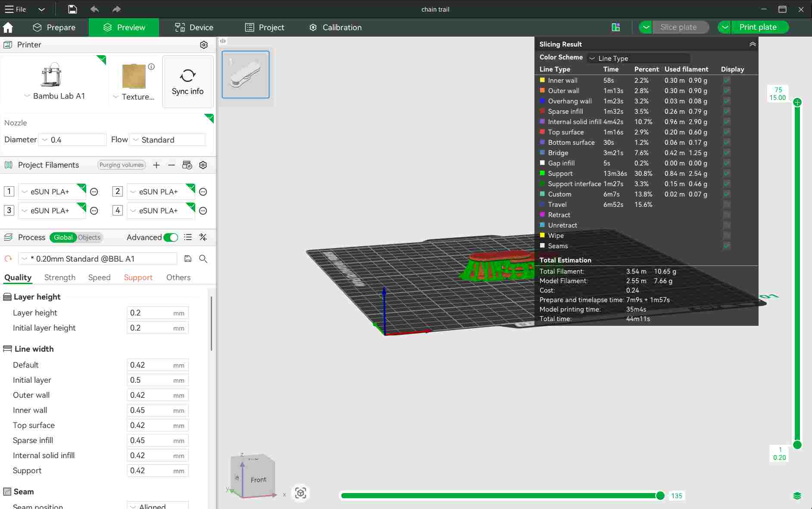Edit filament 2 settings via ellipsis icon

pyautogui.click(x=203, y=192)
